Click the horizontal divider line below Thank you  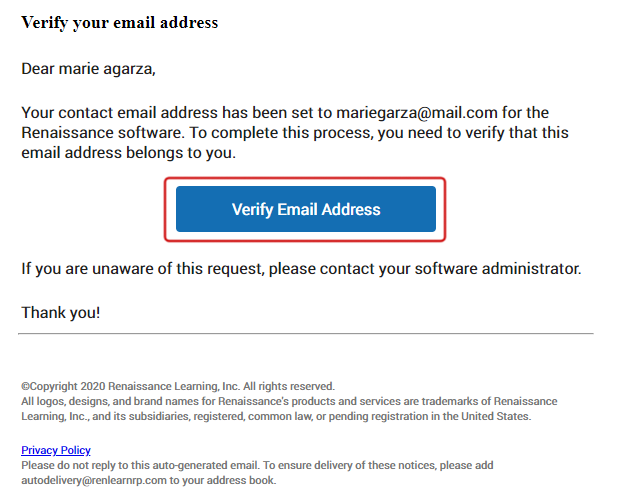tap(306, 333)
